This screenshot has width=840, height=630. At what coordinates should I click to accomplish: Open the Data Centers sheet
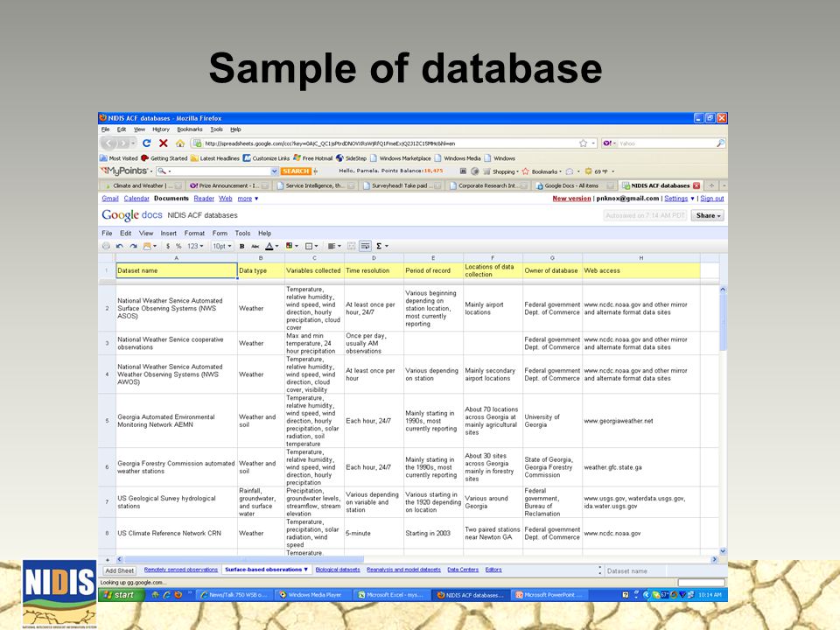[x=463, y=570]
